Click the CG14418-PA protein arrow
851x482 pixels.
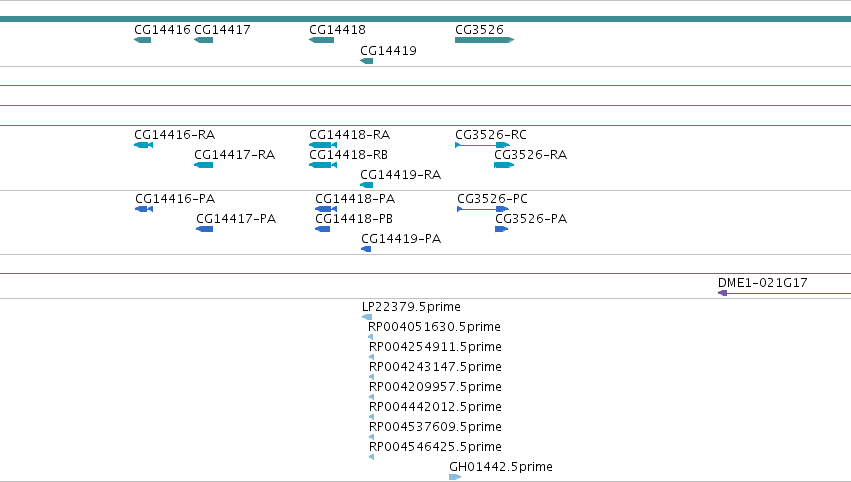[326, 209]
